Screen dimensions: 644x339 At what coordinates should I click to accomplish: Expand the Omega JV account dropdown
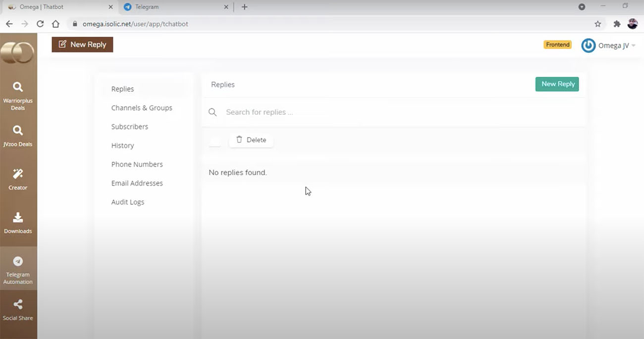634,46
